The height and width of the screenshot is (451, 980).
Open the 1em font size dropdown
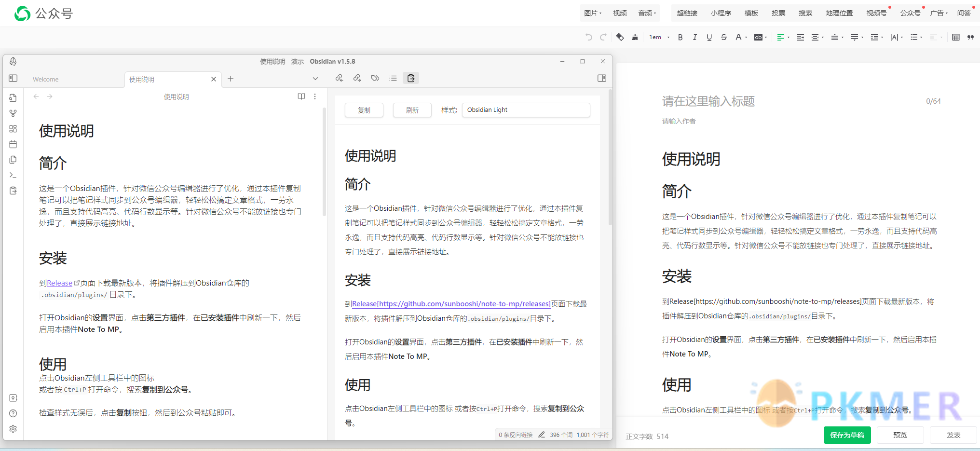tap(659, 37)
